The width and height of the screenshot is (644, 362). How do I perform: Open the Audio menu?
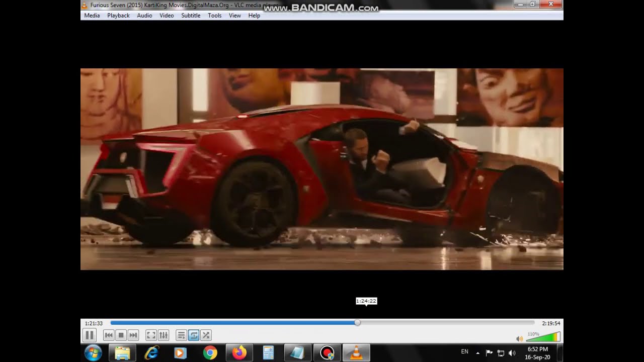click(x=144, y=16)
